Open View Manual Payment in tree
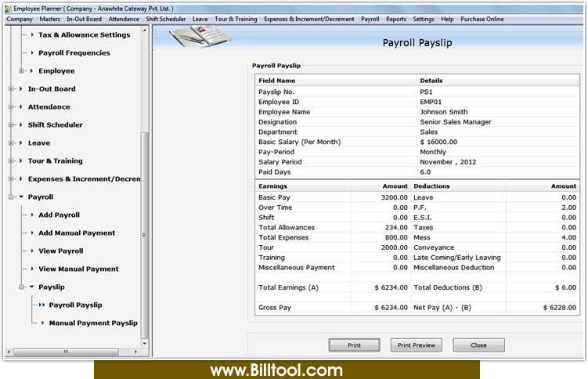This screenshot has height=379, width=588. pyautogui.click(x=78, y=269)
